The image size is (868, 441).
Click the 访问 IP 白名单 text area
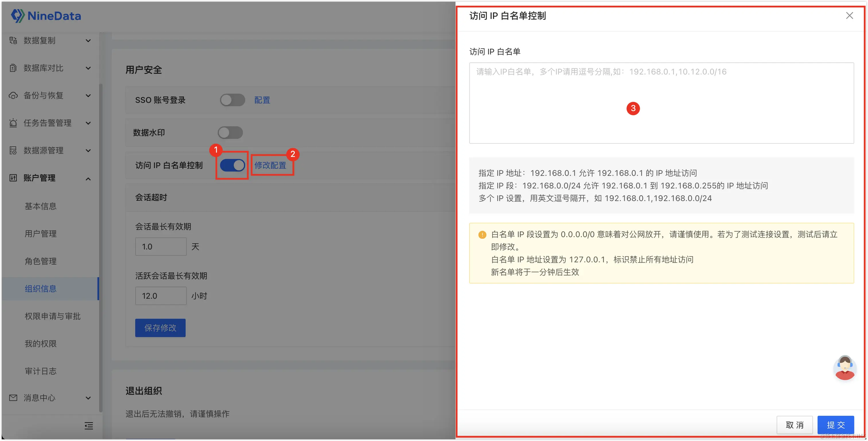[661, 103]
